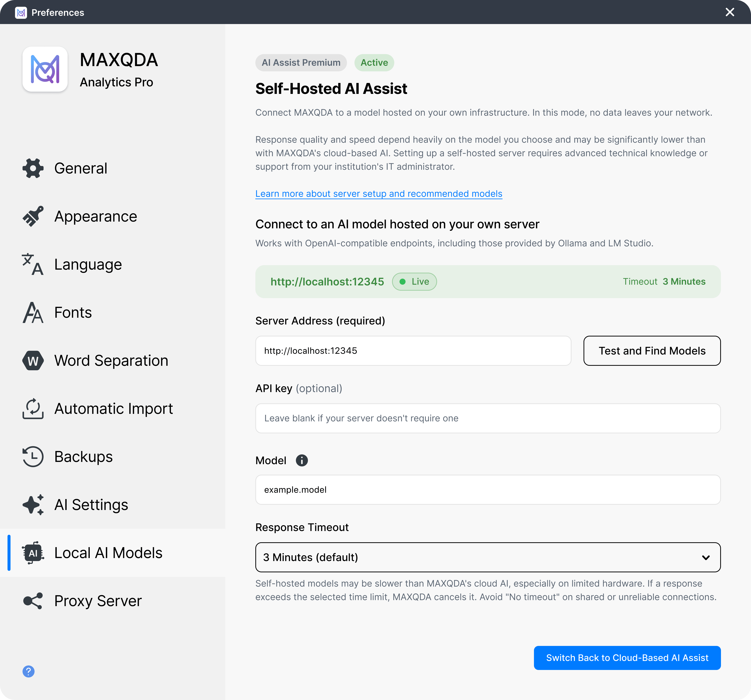Viewport: 751px width, 700px height.
Task: Click the Model name input field
Action: pos(488,490)
